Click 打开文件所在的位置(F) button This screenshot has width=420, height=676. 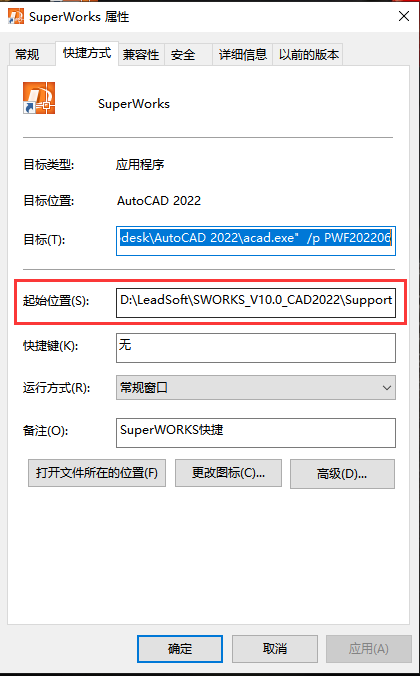97,473
